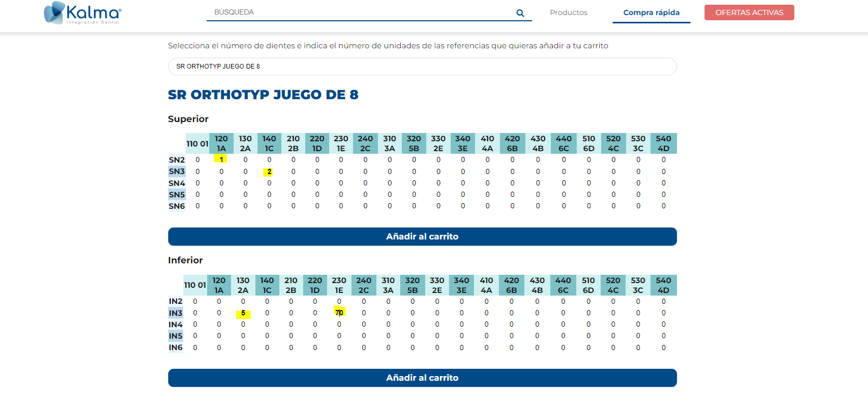Click the SN6 row label

[177, 206]
